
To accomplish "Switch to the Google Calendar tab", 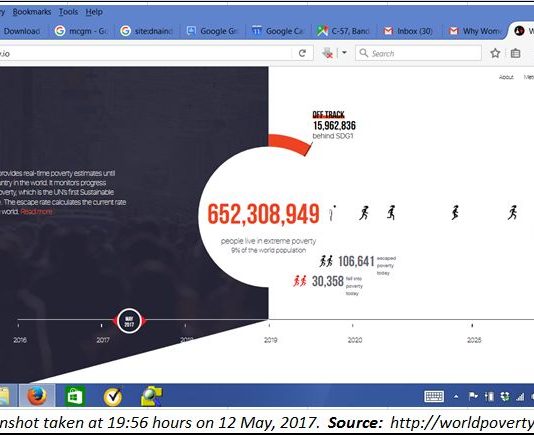I will point(278,31).
